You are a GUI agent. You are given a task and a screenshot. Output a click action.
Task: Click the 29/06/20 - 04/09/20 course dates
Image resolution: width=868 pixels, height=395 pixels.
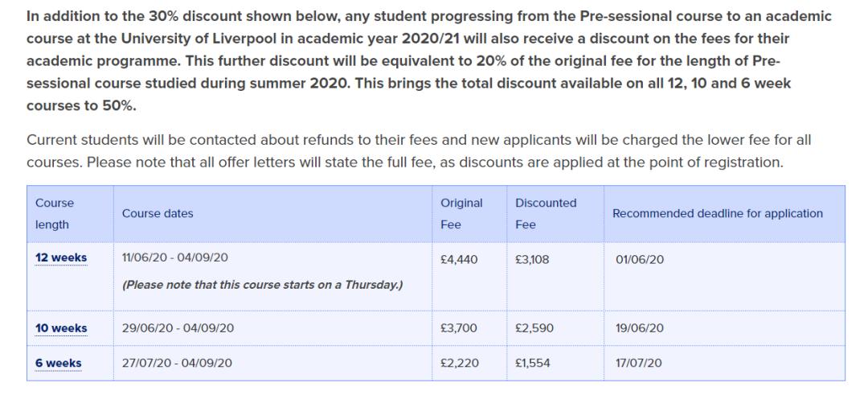click(177, 328)
